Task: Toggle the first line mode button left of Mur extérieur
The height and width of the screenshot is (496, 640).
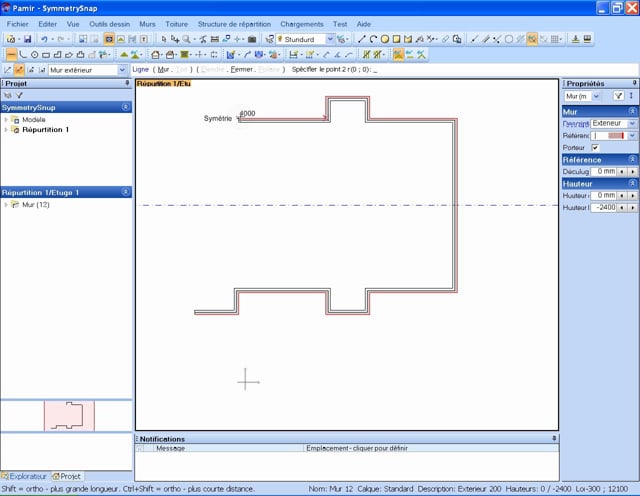Action: click(x=7, y=70)
